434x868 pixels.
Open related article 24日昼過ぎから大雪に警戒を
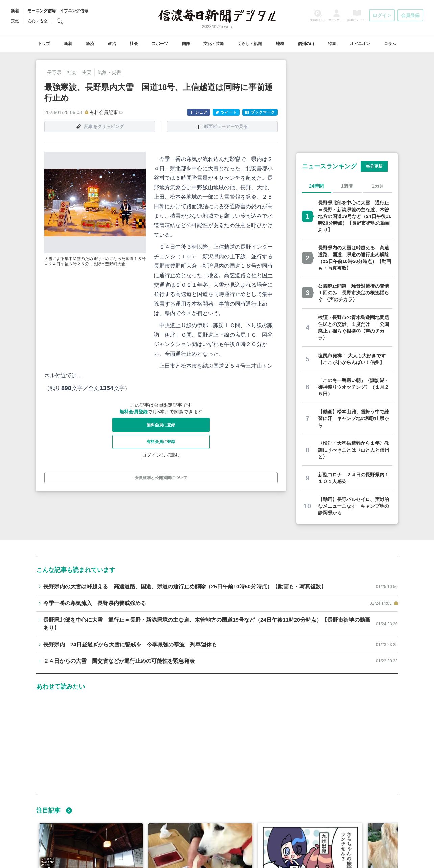pyautogui.click(x=130, y=644)
